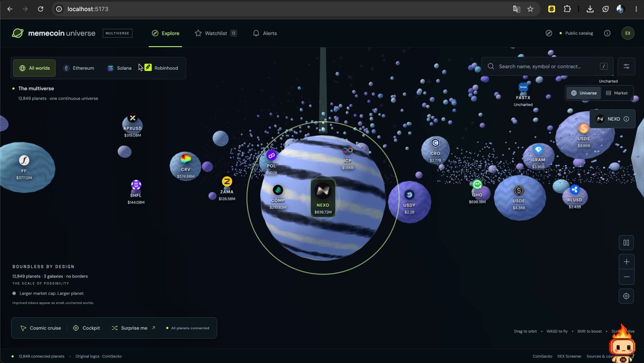Select the GRAM planet

538,156
